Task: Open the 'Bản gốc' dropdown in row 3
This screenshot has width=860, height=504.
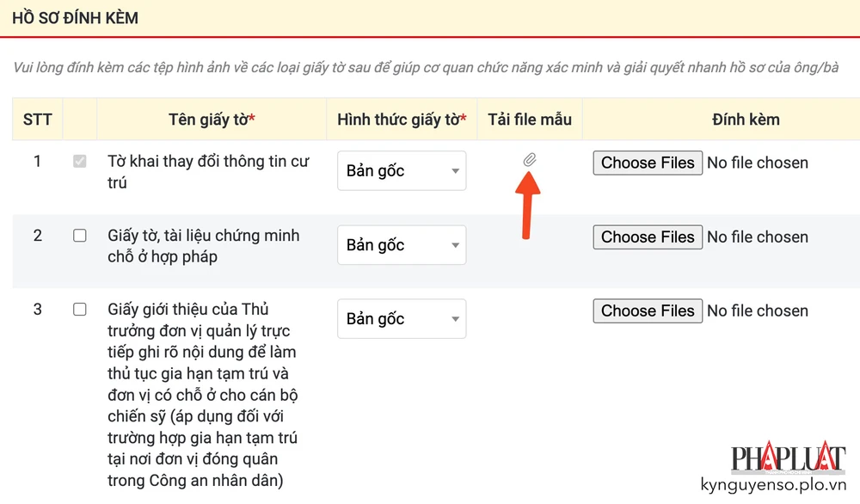Action: (401, 319)
